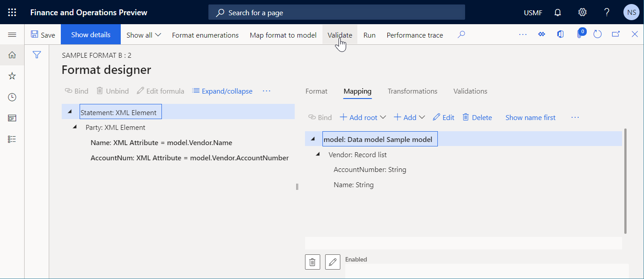Screen dimensions: 644x279
Task: Click the Show name first link
Action: coord(530,117)
